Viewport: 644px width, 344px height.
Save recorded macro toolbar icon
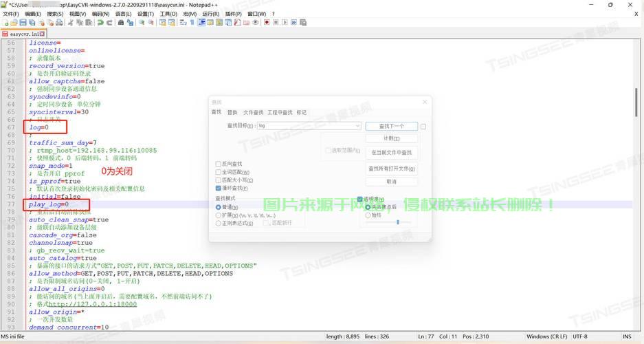coord(302,23)
